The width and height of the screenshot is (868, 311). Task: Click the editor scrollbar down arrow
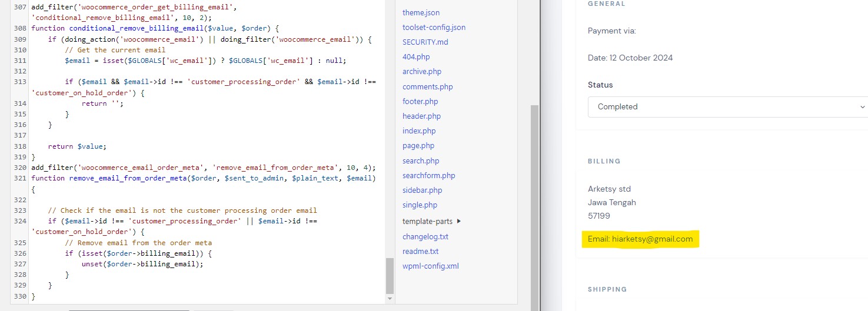pos(390,299)
